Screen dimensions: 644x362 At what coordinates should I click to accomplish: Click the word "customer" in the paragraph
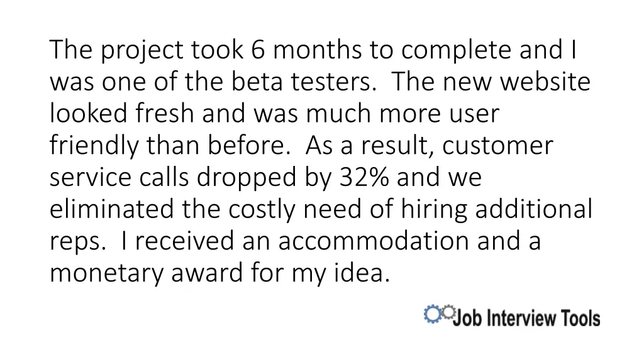click(x=497, y=146)
